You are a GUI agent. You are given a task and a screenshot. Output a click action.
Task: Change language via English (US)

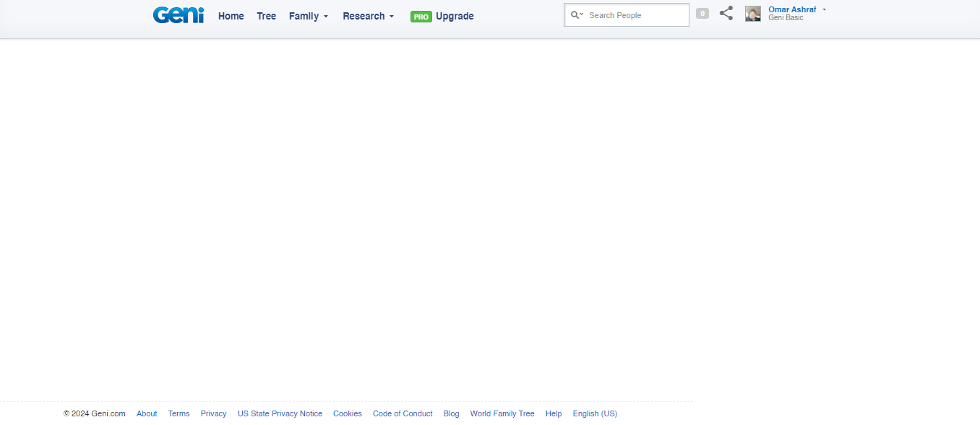click(x=594, y=413)
